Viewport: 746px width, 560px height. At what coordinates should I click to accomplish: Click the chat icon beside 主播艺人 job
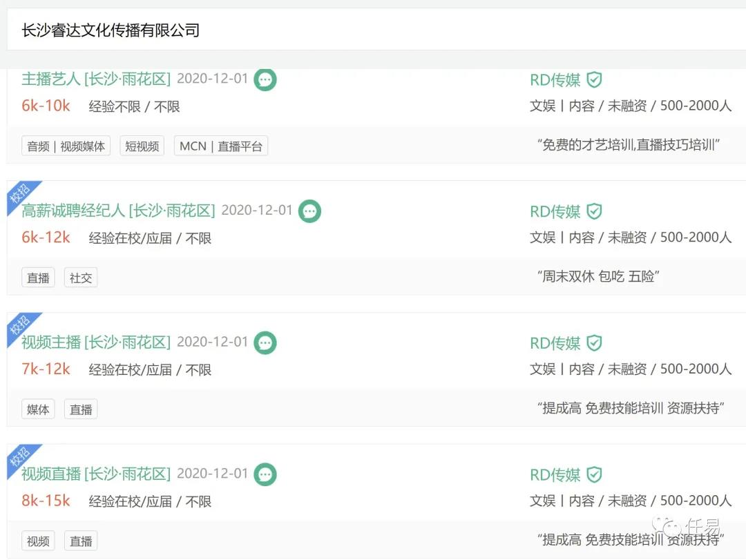coord(265,79)
